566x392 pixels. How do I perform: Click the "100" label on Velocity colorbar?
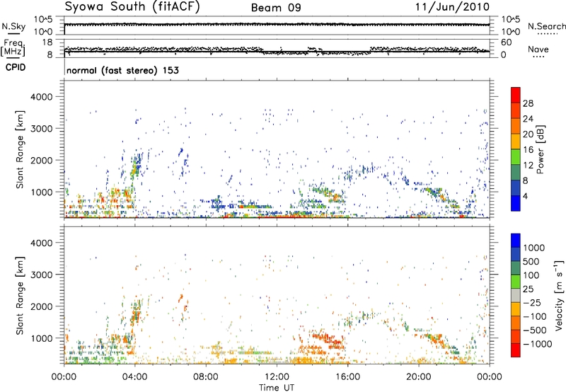531,275
